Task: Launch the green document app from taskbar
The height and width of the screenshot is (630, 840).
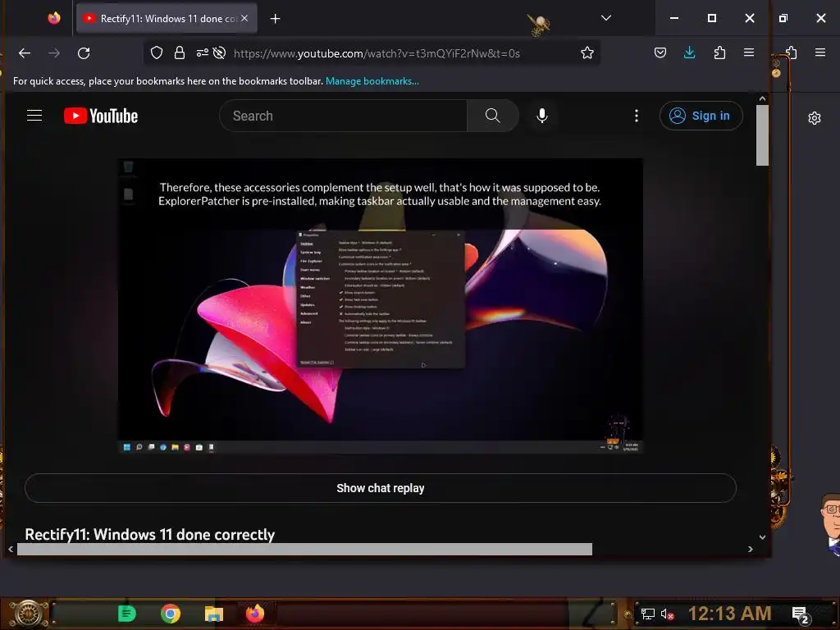Action: point(127,614)
